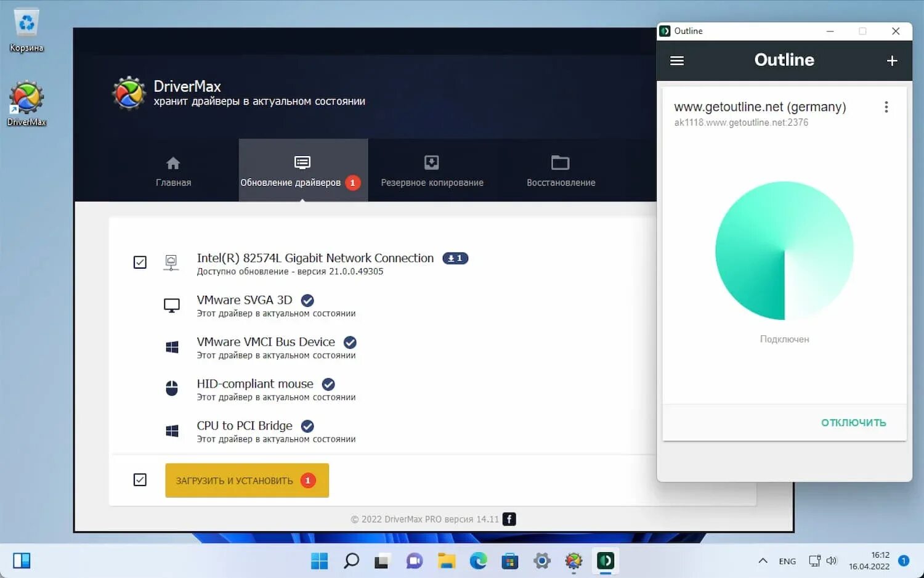The height and width of the screenshot is (578, 924).
Task: Click the ENG language indicator
Action: [787, 561]
